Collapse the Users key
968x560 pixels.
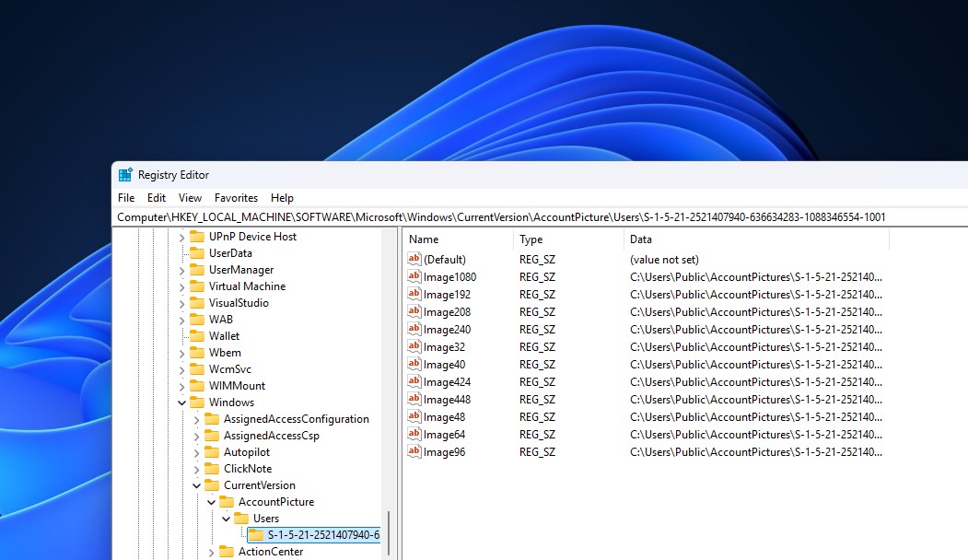coord(226,519)
